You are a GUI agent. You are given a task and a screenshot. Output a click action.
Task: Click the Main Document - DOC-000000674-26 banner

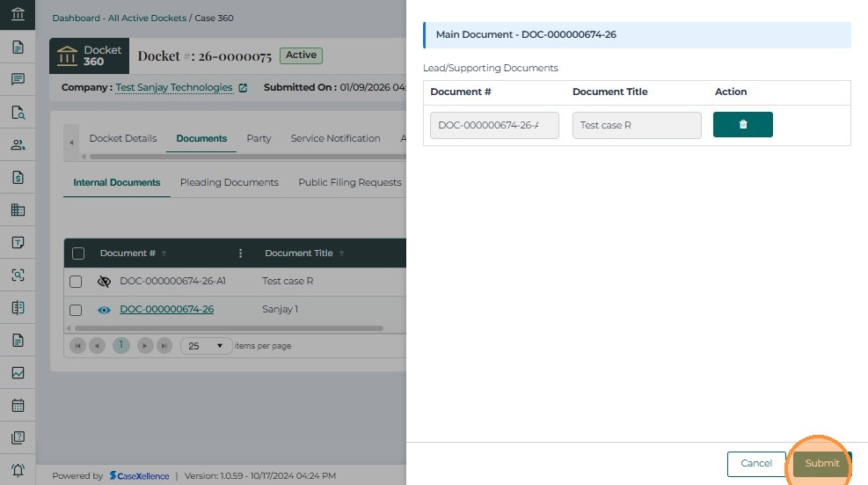pos(637,35)
